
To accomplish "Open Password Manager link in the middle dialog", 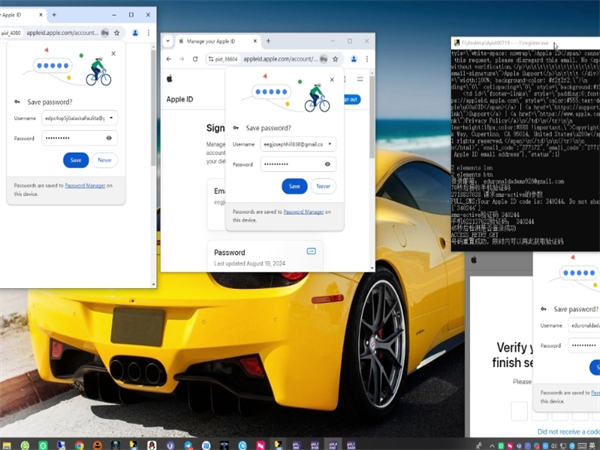I will pos(303,211).
